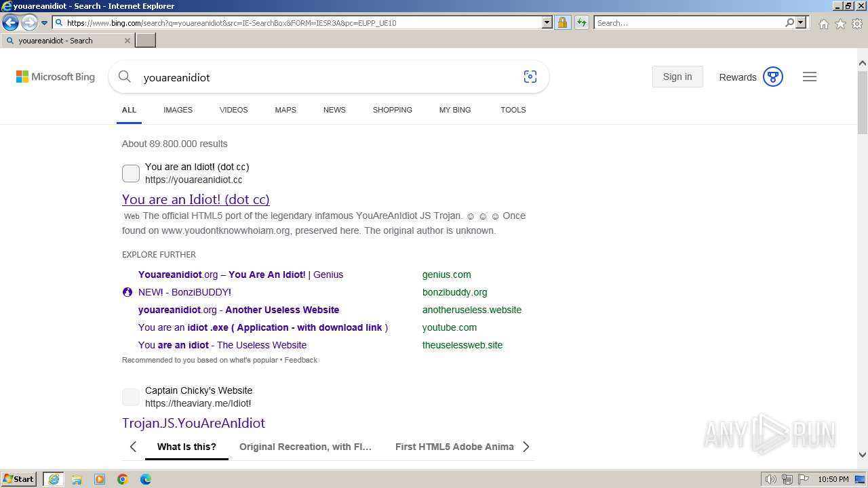Screen dimensions: 868x488
Task: Select 'First HTML5 Adobe Anima' carousel tab
Action: [x=454, y=447]
